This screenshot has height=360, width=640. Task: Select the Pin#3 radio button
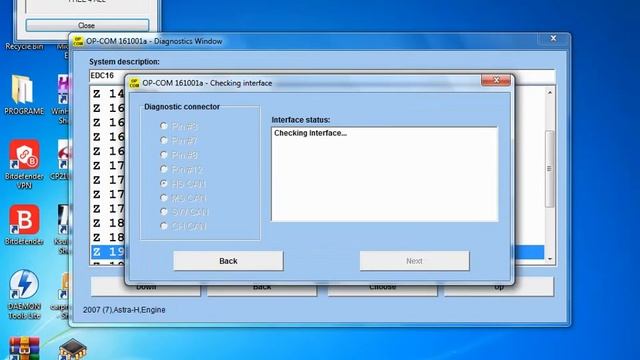point(164,126)
